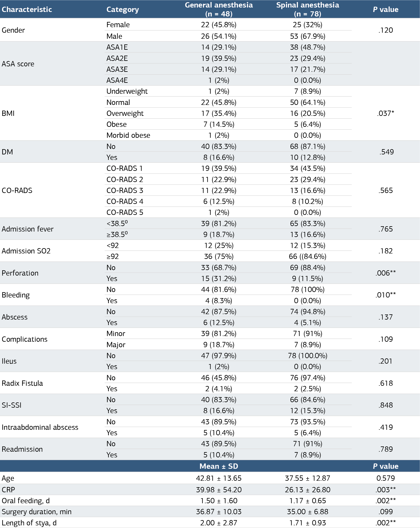Select the Mean ± SD header
The width and height of the screenshot is (420, 528).
tap(219, 466)
